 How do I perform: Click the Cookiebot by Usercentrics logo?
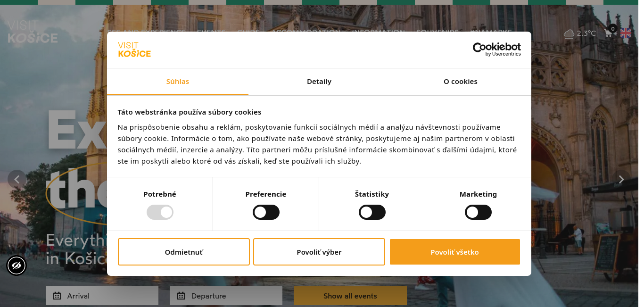[497, 49]
